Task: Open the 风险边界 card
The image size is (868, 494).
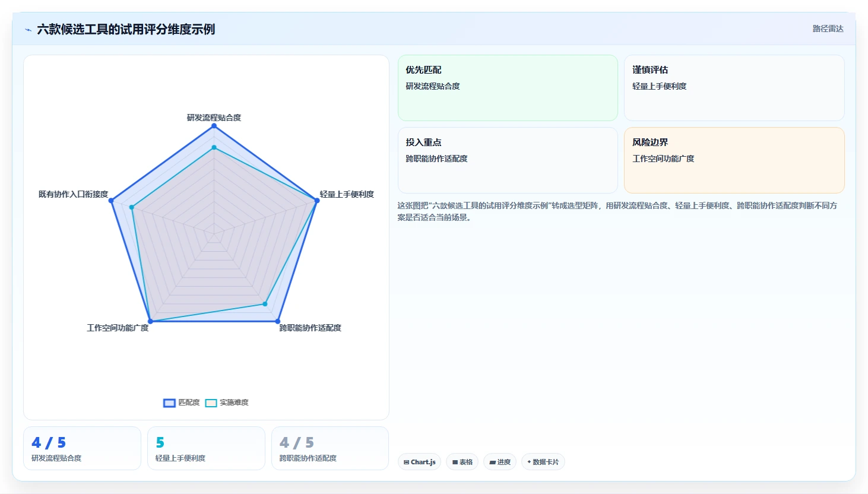Action: [734, 160]
